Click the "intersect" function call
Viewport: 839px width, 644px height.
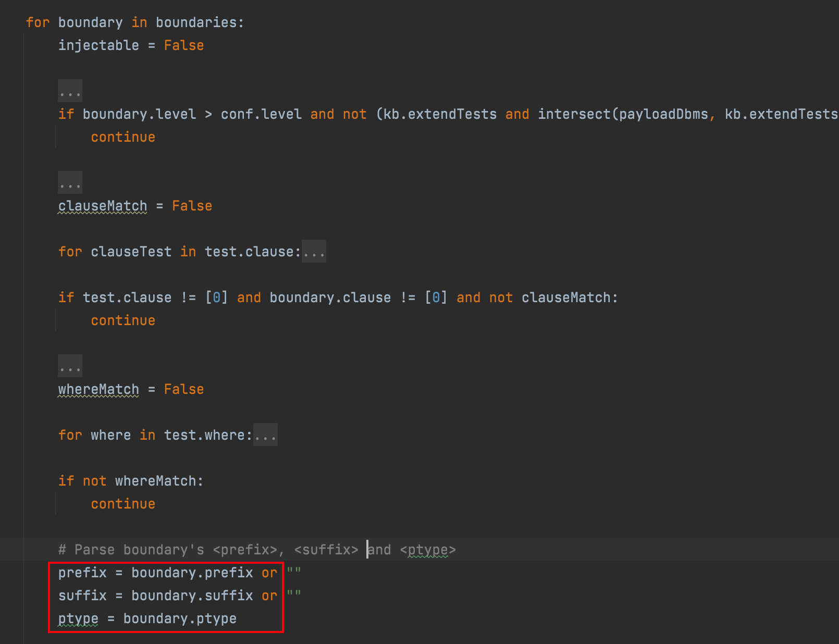pos(574,114)
